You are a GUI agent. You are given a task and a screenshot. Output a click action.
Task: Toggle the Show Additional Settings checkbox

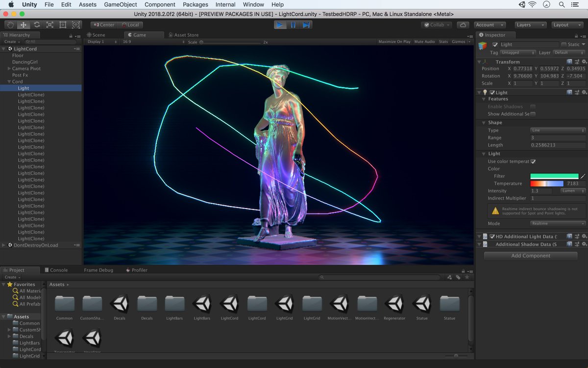(533, 114)
